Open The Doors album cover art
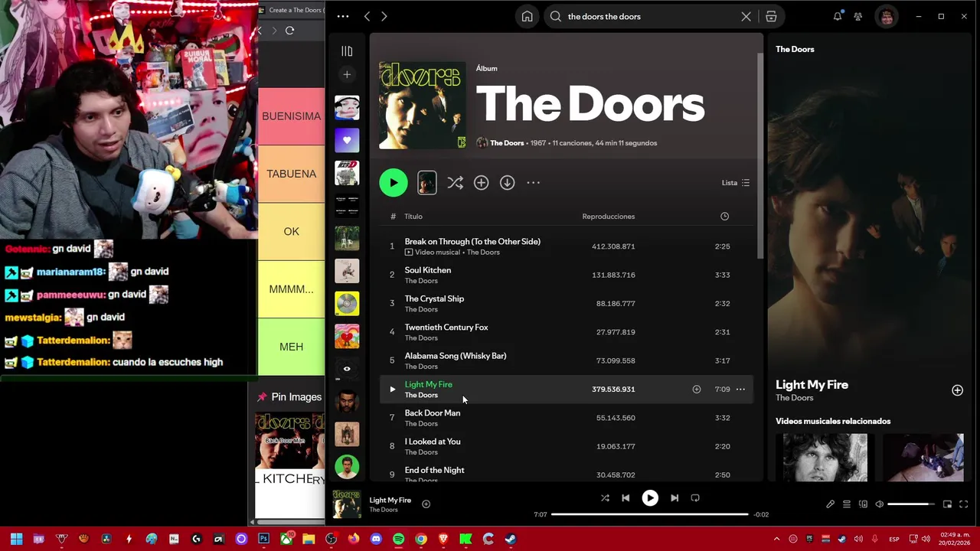The image size is (980, 551). 423,106
